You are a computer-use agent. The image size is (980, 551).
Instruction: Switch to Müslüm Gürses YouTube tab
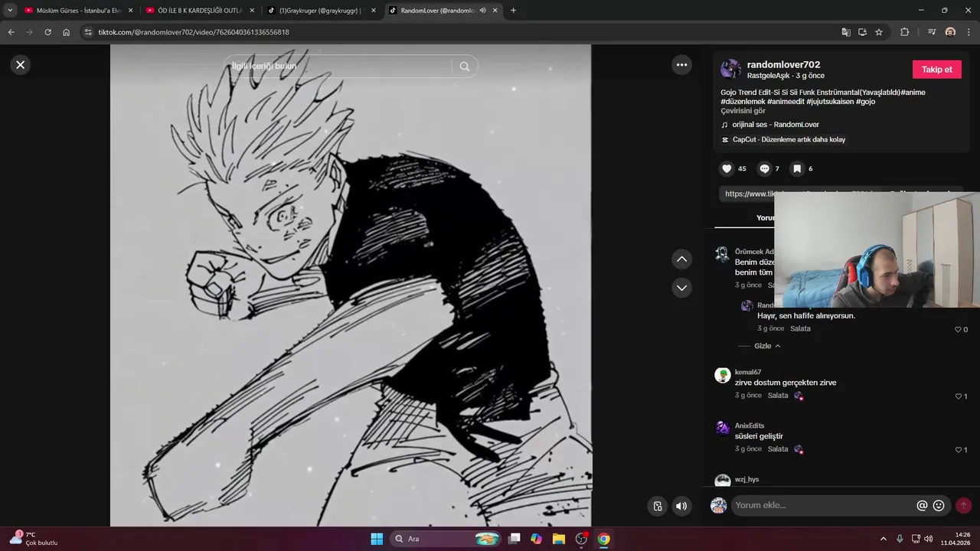pos(79,11)
